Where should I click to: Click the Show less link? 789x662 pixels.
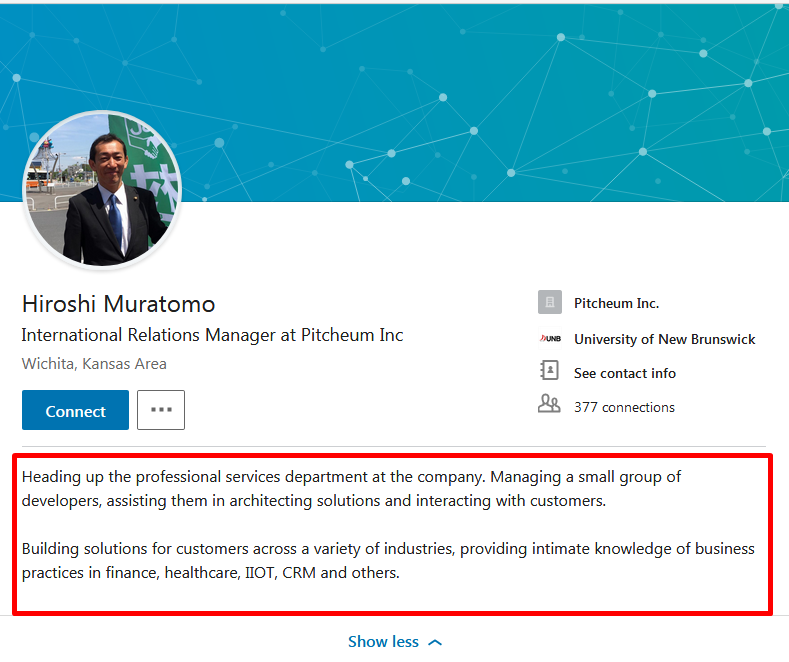(x=383, y=641)
